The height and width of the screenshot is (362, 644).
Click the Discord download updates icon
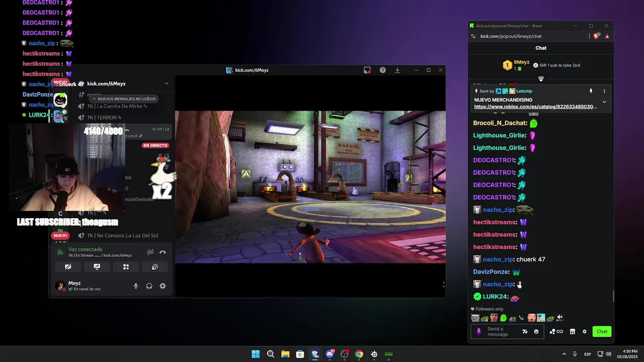pyautogui.click(x=397, y=70)
